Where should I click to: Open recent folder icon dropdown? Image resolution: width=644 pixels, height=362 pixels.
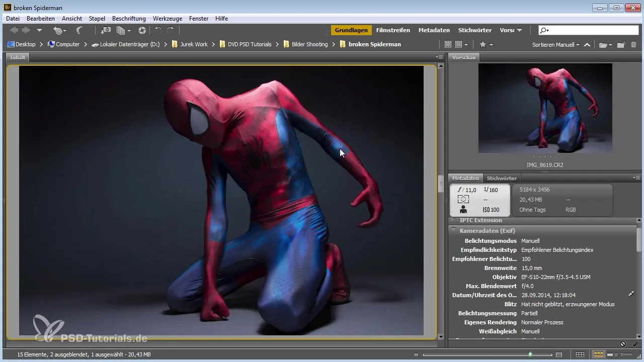(605, 44)
